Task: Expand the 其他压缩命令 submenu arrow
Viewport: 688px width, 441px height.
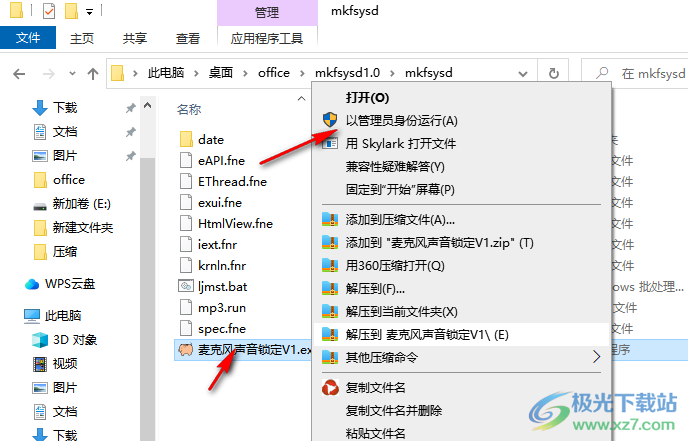Action: pos(596,357)
